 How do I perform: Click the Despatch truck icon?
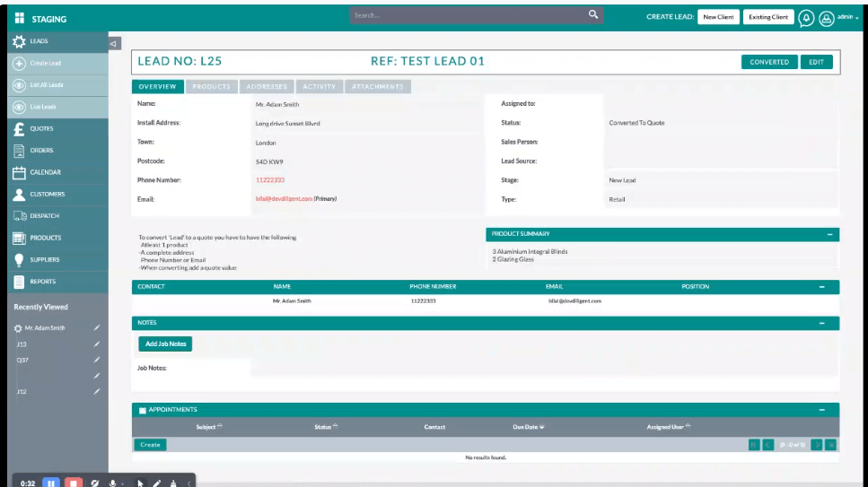[x=20, y=216]
